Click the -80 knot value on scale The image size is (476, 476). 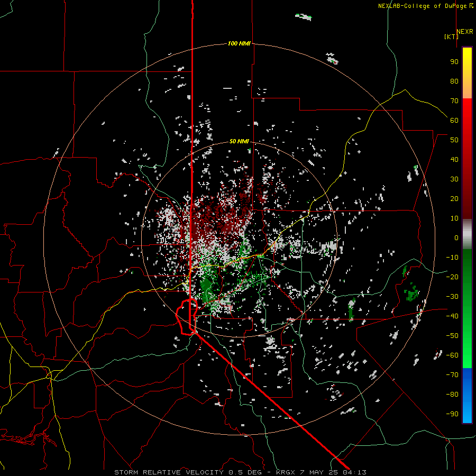452,395
